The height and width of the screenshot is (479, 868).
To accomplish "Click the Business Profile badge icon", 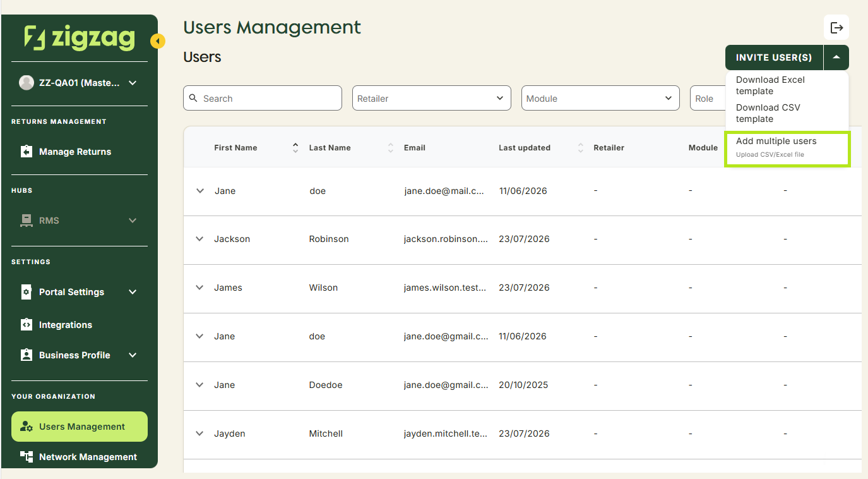I will [x=27, y=355].
